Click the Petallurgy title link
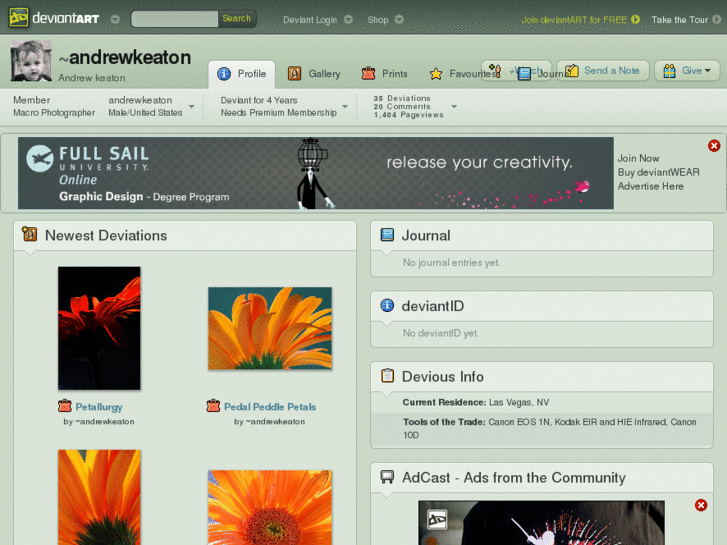Viewport: 727px width, 545px height. [x=99, y=407]
